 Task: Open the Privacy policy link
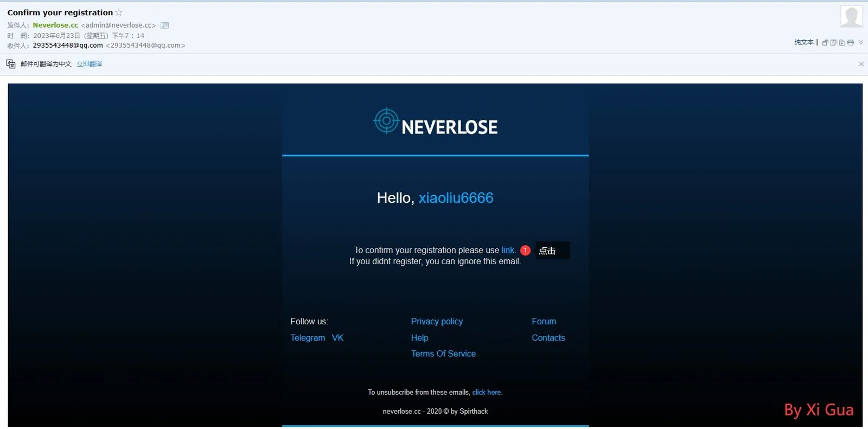(437, 322)
